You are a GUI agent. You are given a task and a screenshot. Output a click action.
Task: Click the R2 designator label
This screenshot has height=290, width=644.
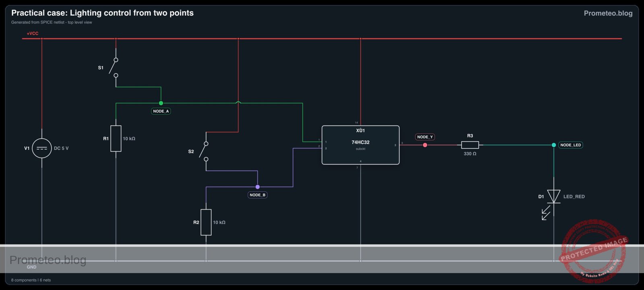[x=196, y=222]
